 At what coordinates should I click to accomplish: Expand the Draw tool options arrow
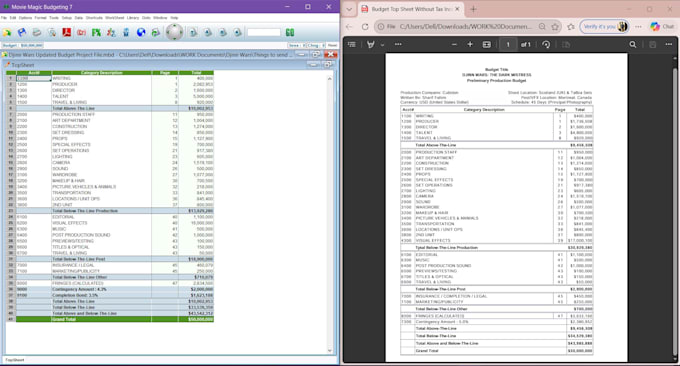382,44
